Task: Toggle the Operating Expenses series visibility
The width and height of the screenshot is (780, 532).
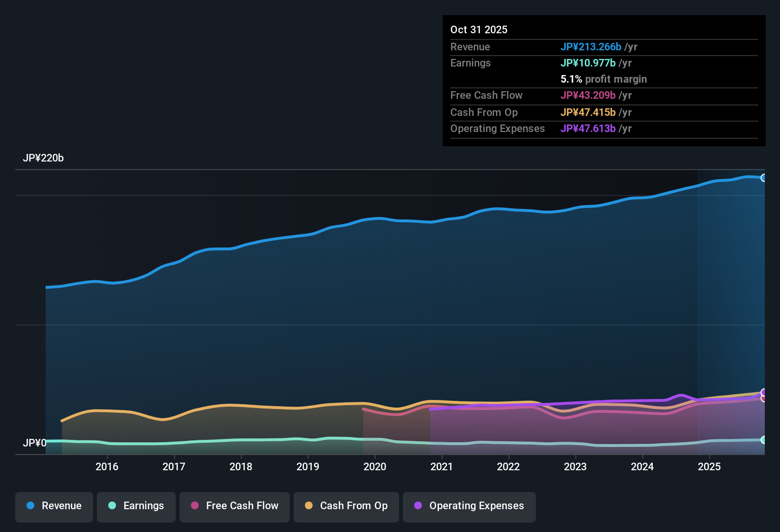Action: [469, 506]
